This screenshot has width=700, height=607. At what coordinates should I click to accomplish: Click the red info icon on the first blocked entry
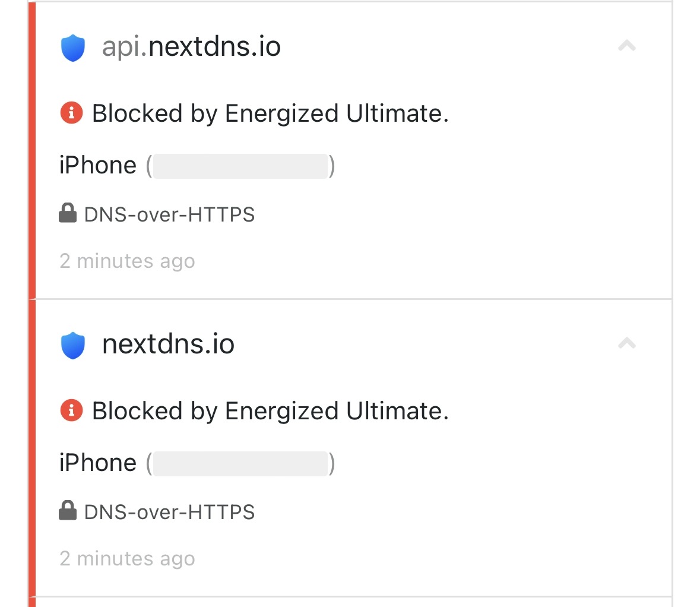pyautogui.click(x=71, y=113)
